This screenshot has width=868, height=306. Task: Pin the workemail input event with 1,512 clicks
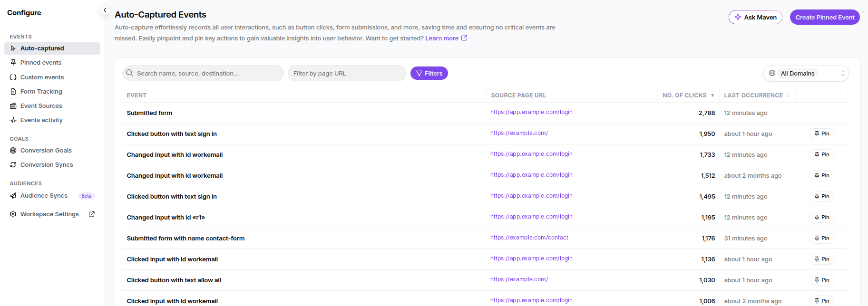click(822, 176)
